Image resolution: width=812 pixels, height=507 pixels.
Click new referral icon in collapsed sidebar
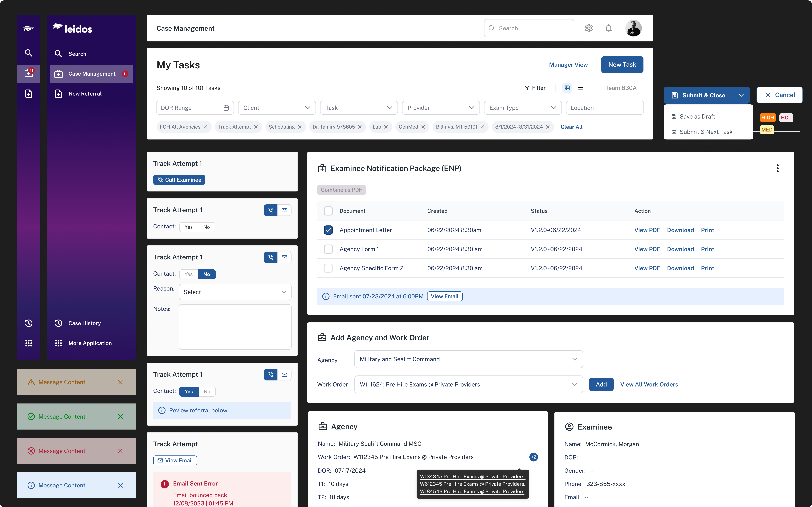29,94
